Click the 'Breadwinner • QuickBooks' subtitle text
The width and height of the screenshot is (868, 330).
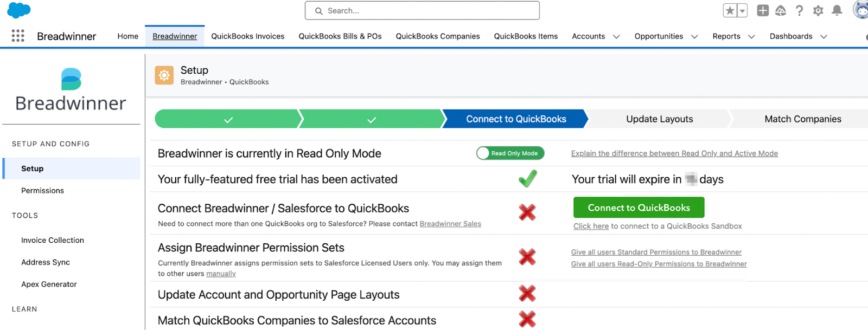coord(225,82)
